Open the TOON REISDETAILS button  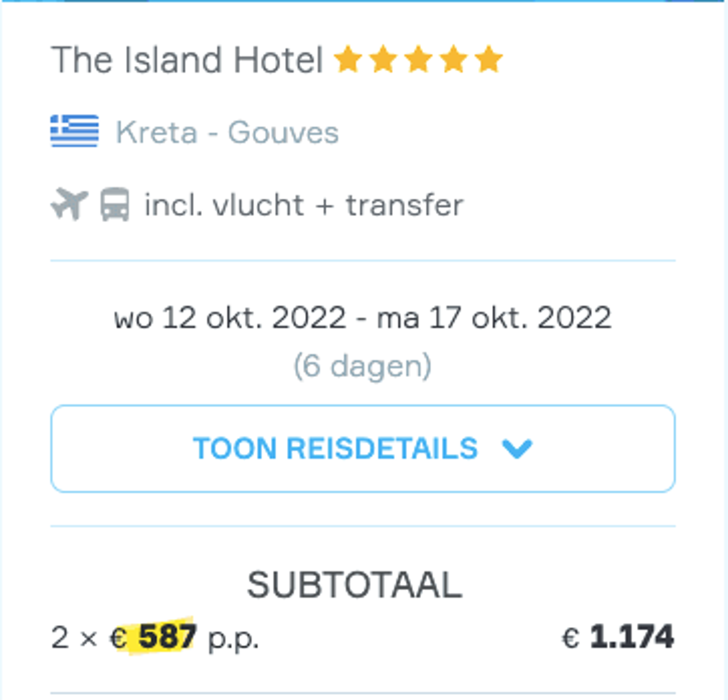tap(363, 449)
